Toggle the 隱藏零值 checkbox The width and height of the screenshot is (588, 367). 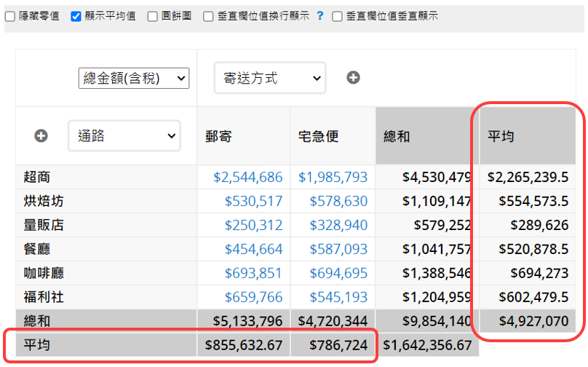(10, 16)
